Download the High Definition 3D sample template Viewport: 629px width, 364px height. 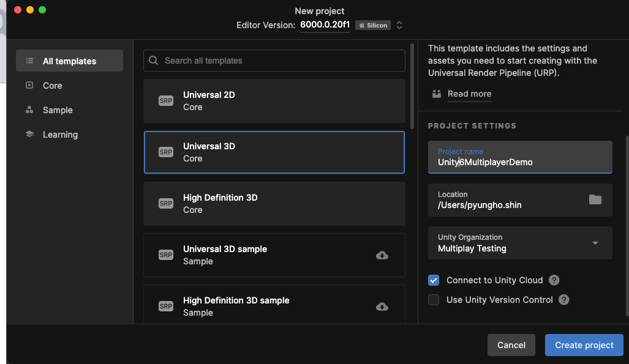tap(382, 306)
